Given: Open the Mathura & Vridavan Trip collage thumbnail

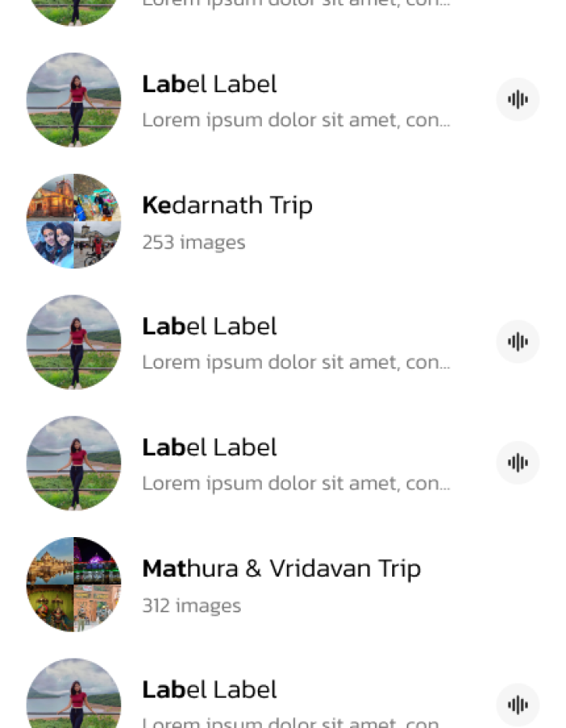Looking at the screenshot, I should 73,583.
